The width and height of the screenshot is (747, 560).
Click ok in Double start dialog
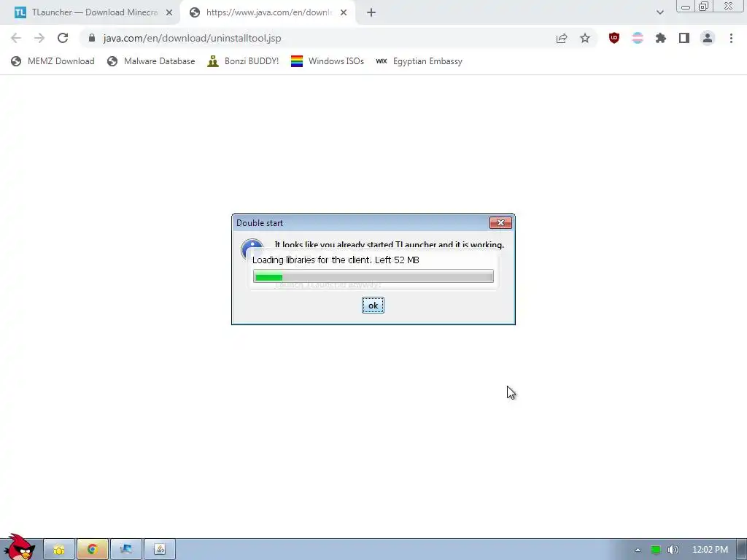point(373,306)
